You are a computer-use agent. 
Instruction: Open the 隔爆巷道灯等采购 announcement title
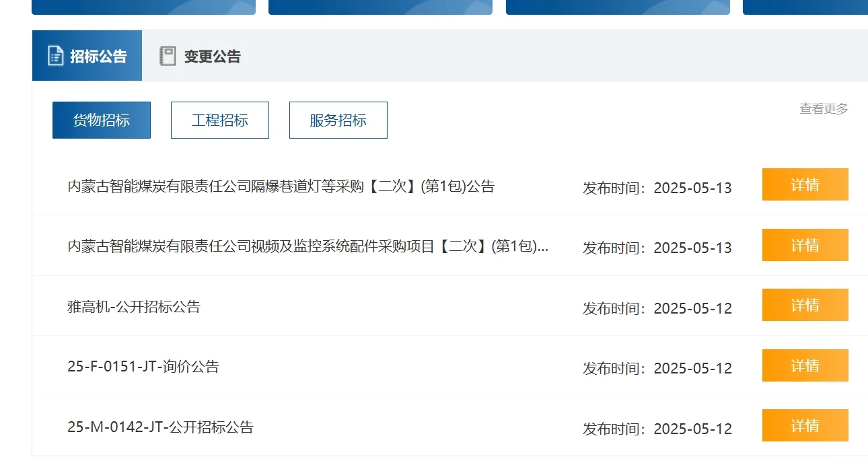coord(283,186)
